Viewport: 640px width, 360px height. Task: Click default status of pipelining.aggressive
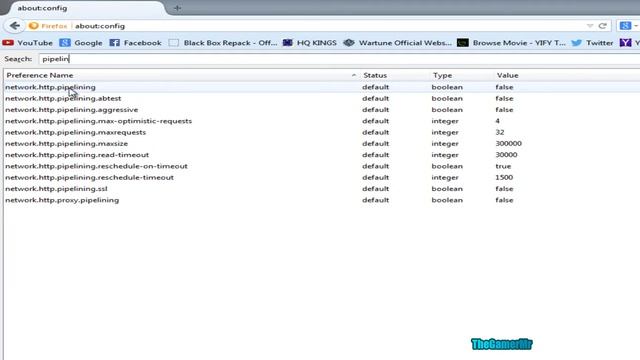(x=375, y=110)
